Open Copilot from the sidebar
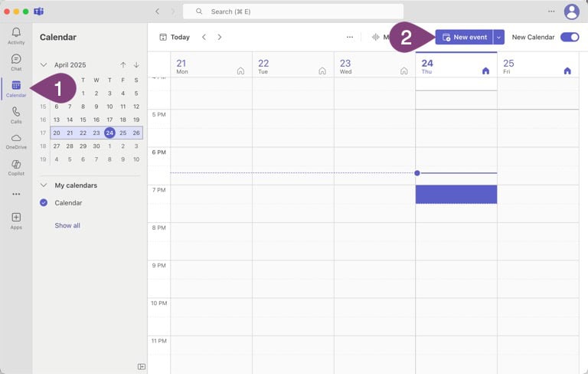Image resolution: width=588 pixels, height=374 pixels. point(16,168)
